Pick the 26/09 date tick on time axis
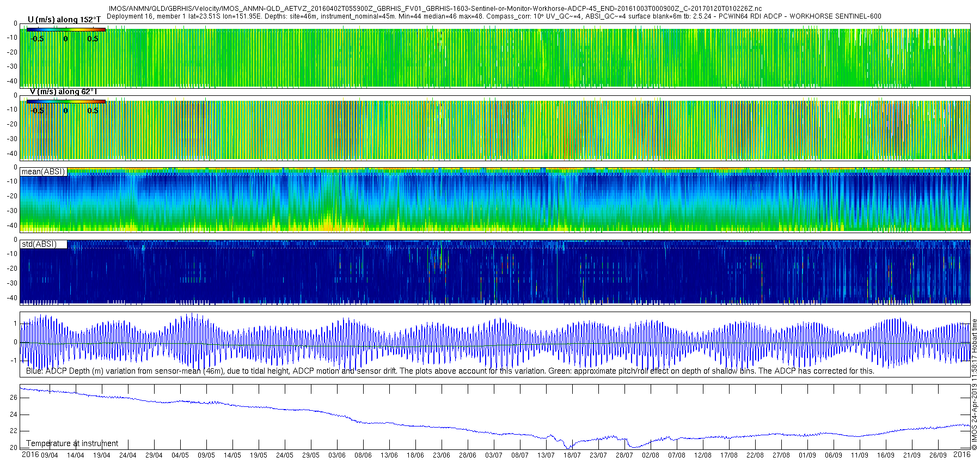This screenshot has width=980, height=463. 938,455
